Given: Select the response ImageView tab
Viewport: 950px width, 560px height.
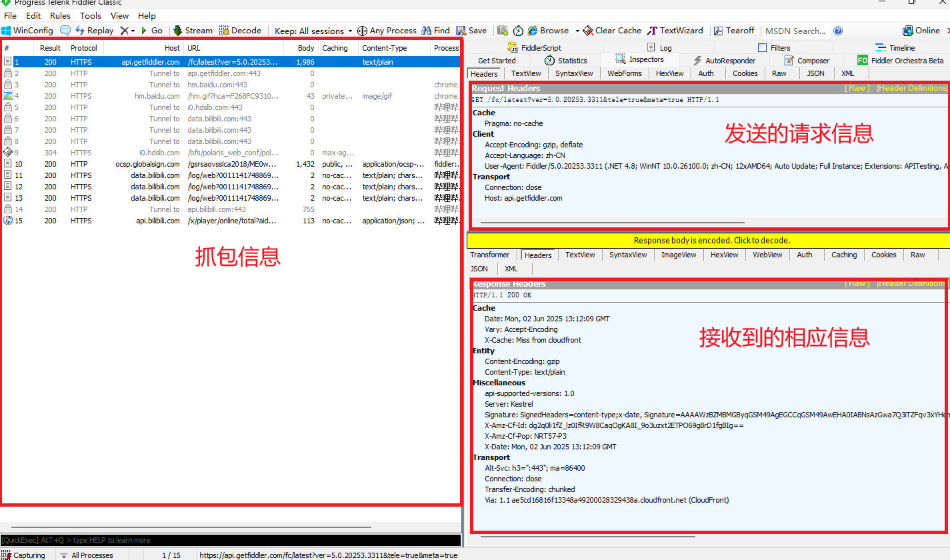Looking at the screenshot, I should coord(678,255).
